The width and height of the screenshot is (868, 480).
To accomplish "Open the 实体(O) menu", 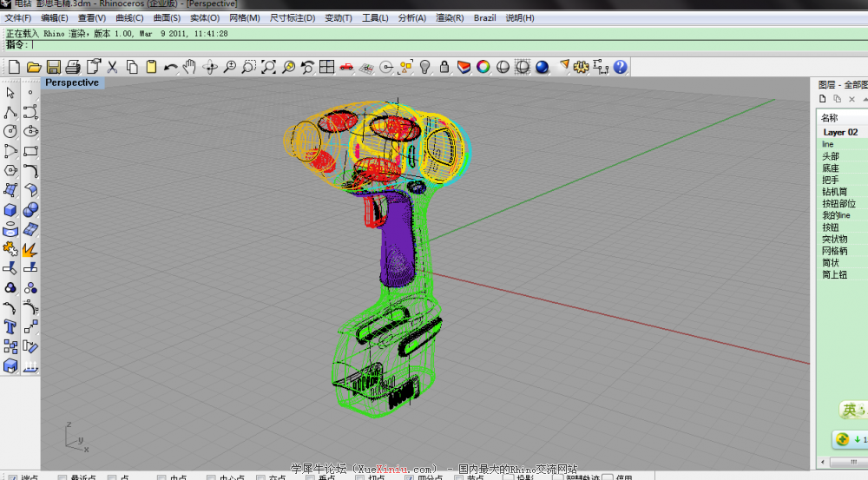I will point(205,17).
